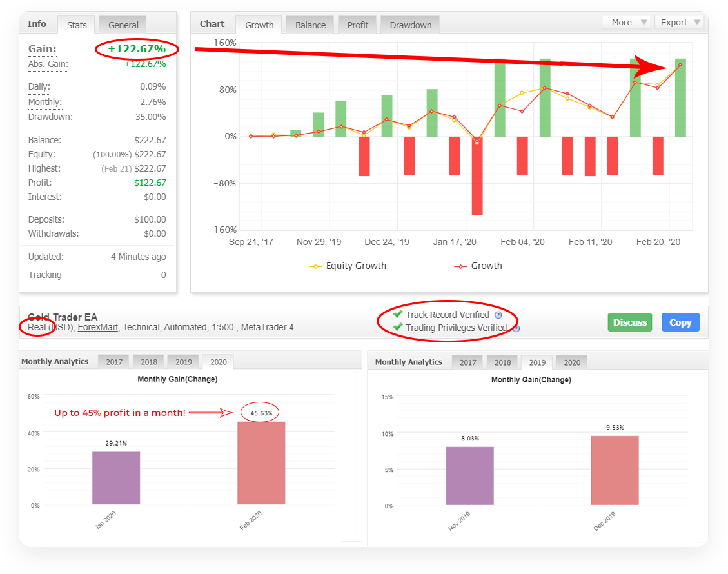The height and width of the screenshot is (574, 728).
Task: Click the Trading Privileges Verified checkmark icon
Action: [397, 327]
